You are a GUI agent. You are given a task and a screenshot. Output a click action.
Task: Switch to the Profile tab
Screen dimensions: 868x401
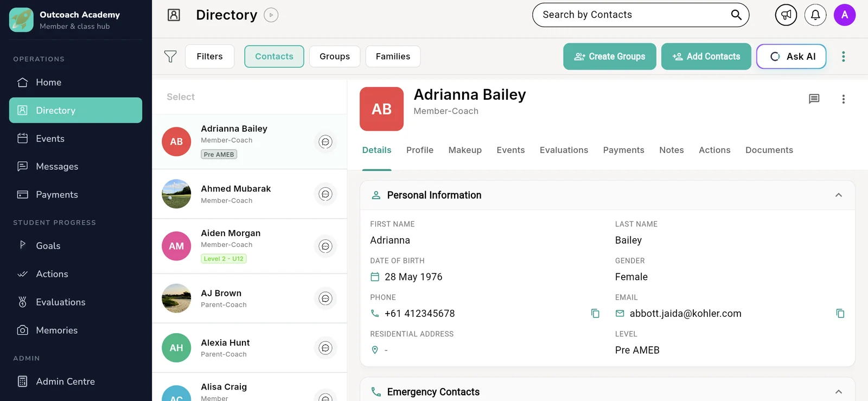[x=420, y=150]
